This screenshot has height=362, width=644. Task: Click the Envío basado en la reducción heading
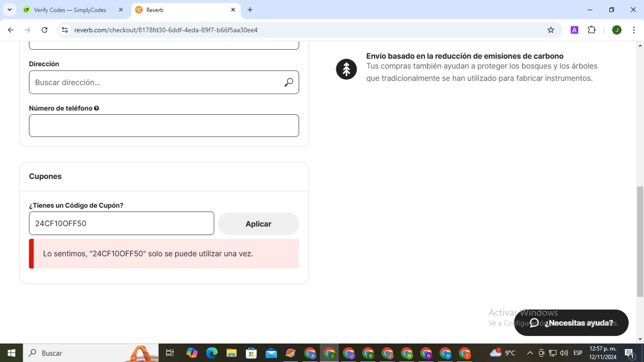click(465, 56)
